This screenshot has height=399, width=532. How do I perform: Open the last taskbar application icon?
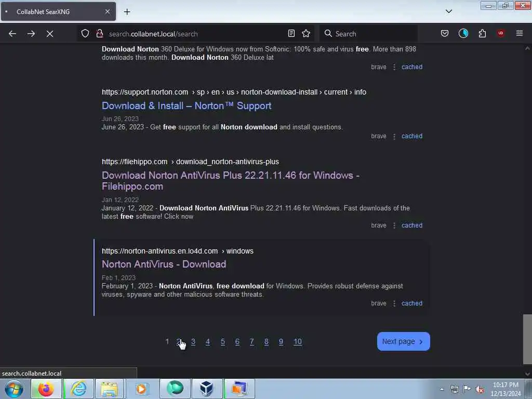(239, 389)
